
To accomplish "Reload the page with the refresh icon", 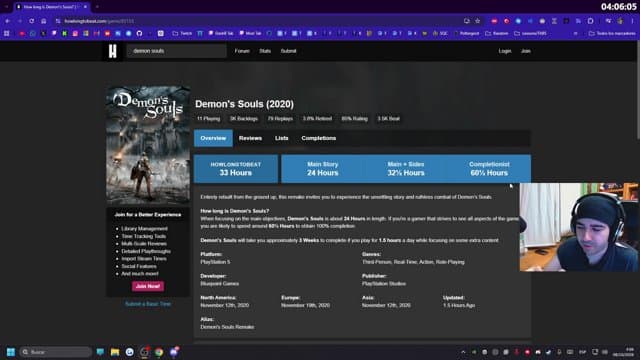I will (31, 21).
